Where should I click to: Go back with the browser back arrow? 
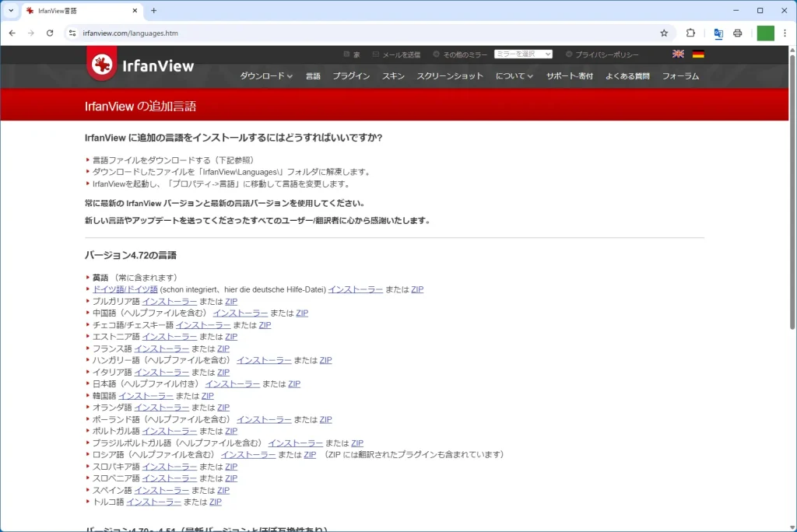pyautogui.click(x=12, y=33)
